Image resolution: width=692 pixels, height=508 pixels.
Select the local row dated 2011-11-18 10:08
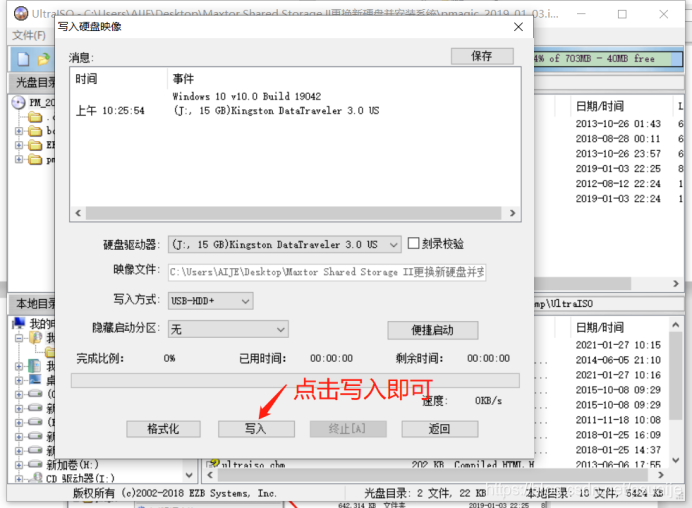618,420
